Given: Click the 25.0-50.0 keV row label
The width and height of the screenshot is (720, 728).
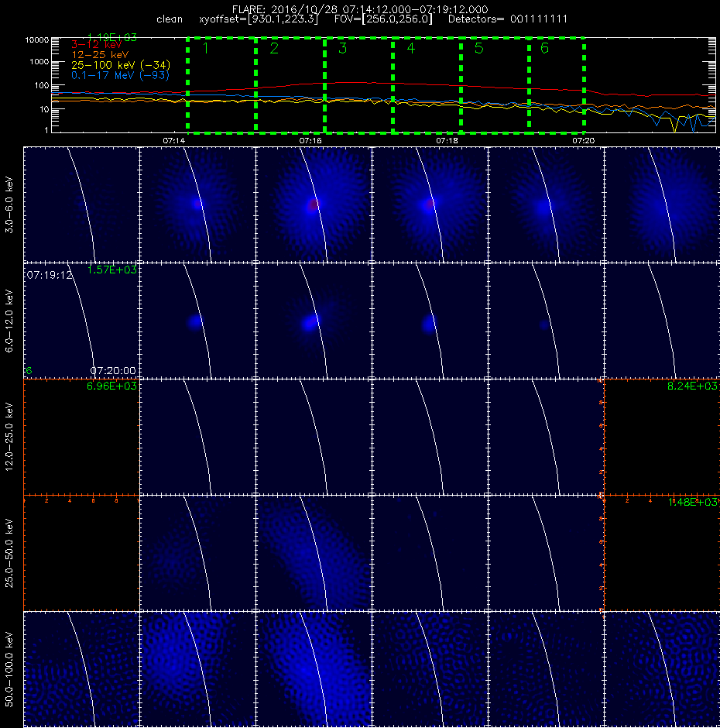Looking at the screenshot, I should (9, 553).
